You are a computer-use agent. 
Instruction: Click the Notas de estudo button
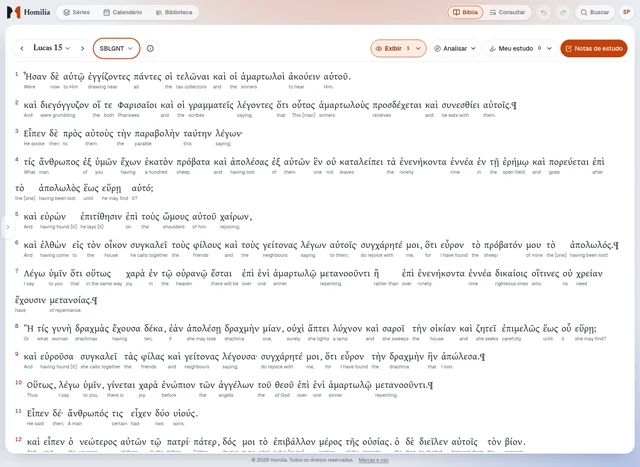594,48
